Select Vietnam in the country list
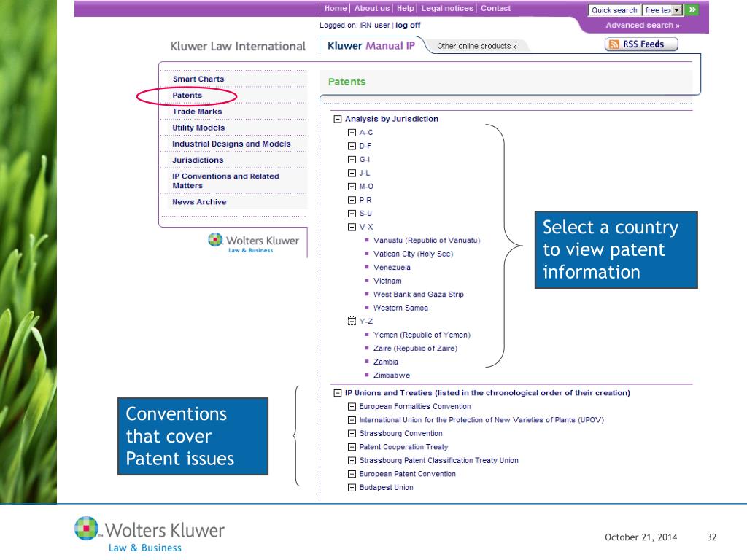Viewport: 747px width, 560px height. pos(387,281)
